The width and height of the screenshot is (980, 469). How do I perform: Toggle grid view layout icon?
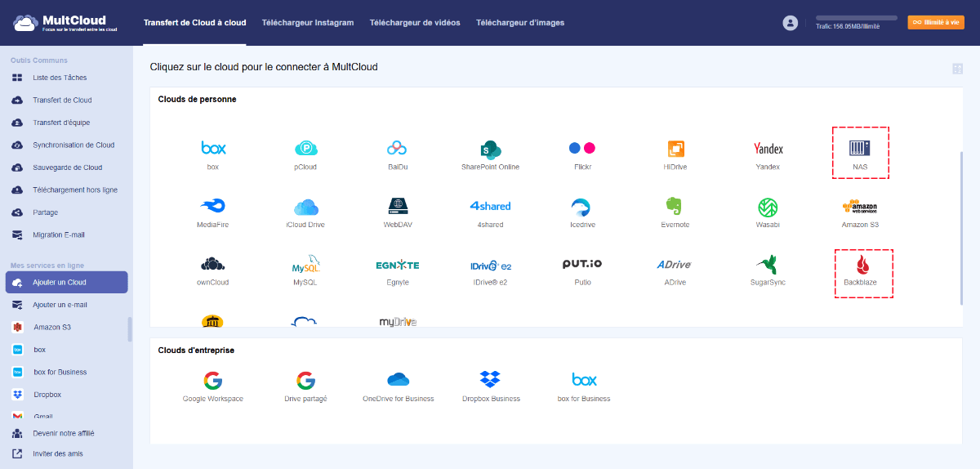957,69
